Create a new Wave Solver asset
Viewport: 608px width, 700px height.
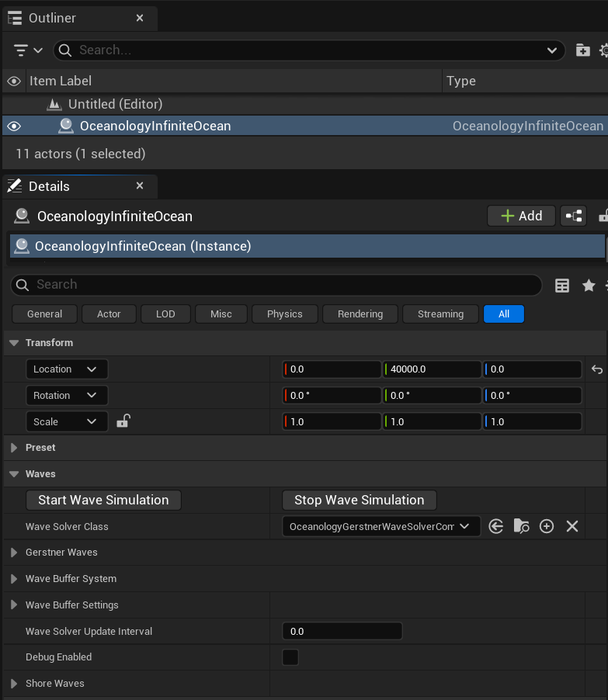pyautogui.click(x=547, y=526)
